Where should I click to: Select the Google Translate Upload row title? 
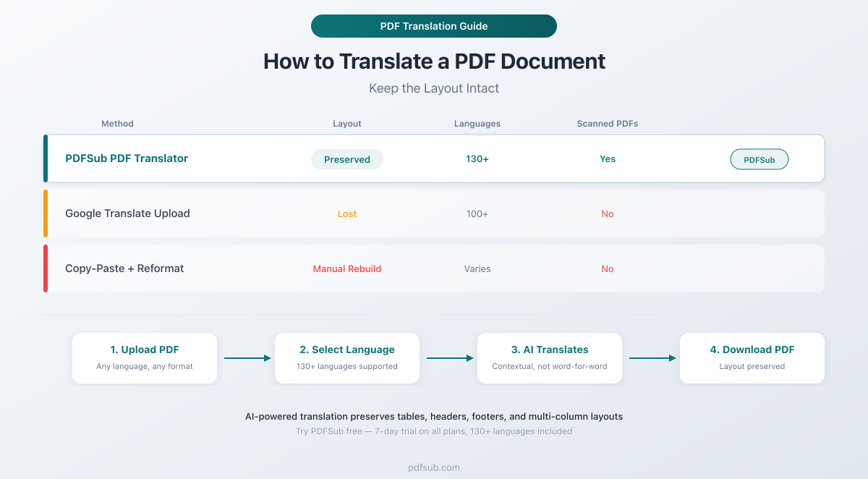tap(127, 213)
